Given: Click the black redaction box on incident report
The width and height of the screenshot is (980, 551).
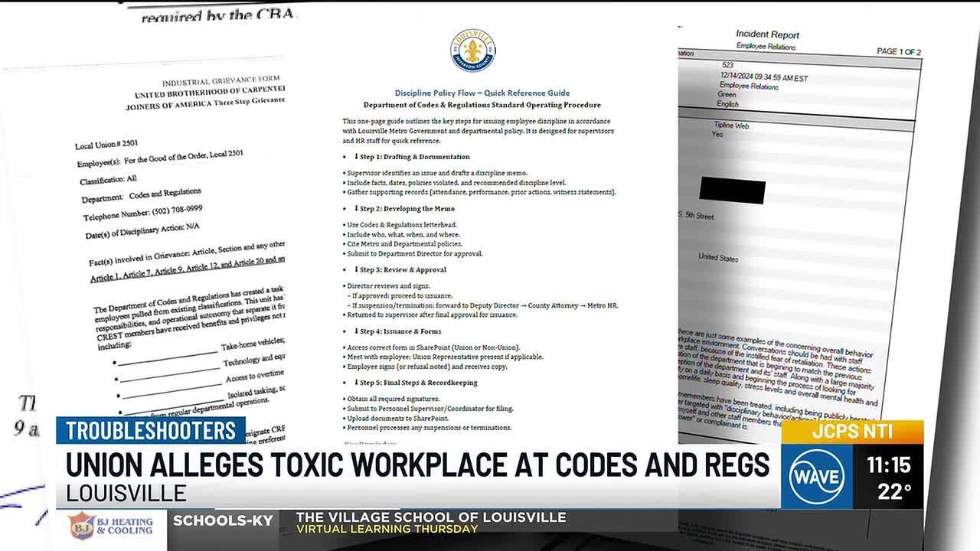Looking at the screenshot, I should point(732,189).
